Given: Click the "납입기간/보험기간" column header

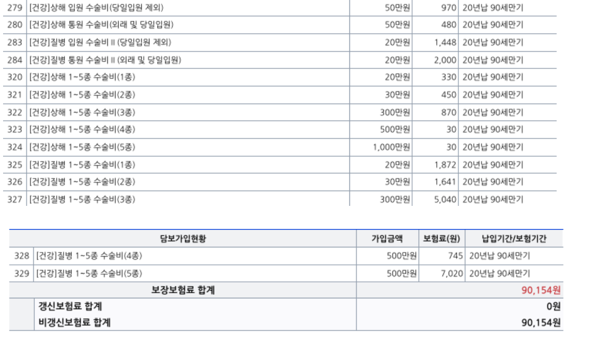Looking at the screenshot, I should click(x=514, y=239).
